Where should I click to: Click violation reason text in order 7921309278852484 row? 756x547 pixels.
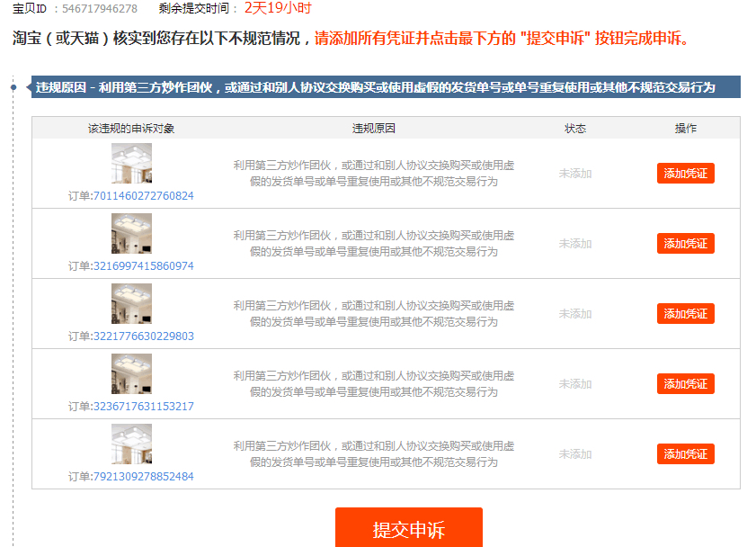tap(374, 454)
